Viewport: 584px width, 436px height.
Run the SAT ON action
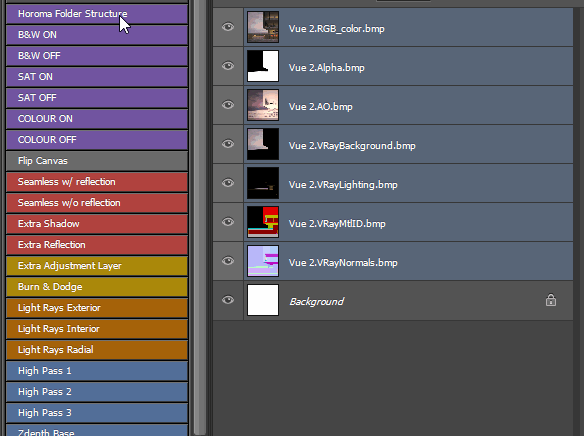tap(96, 77)
